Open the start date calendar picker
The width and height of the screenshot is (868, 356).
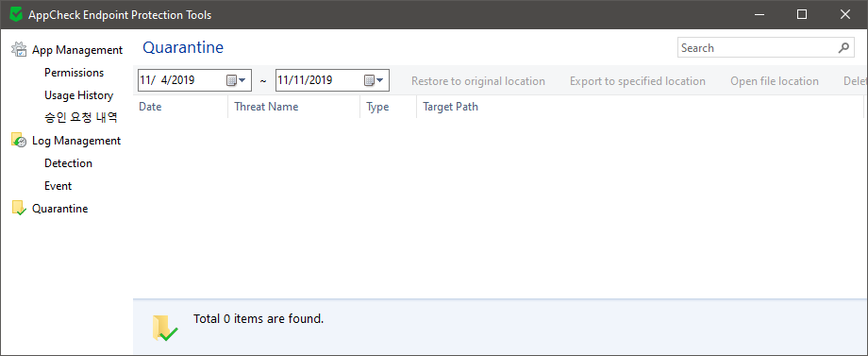[236, 80]
